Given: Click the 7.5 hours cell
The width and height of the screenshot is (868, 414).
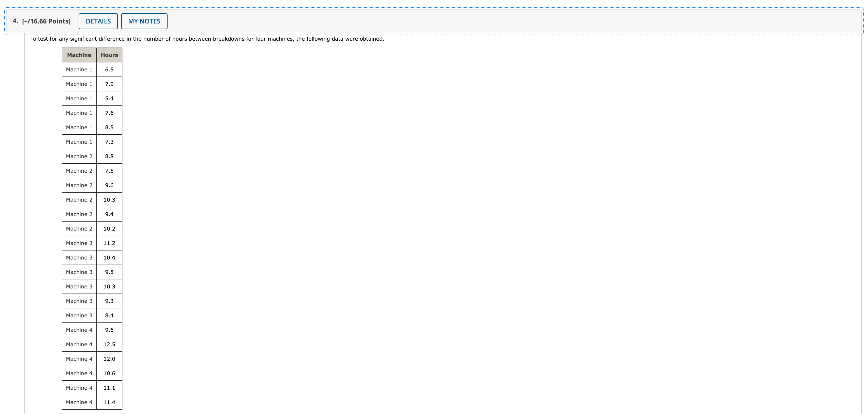Looking at the screenshot, I should 109,171.
